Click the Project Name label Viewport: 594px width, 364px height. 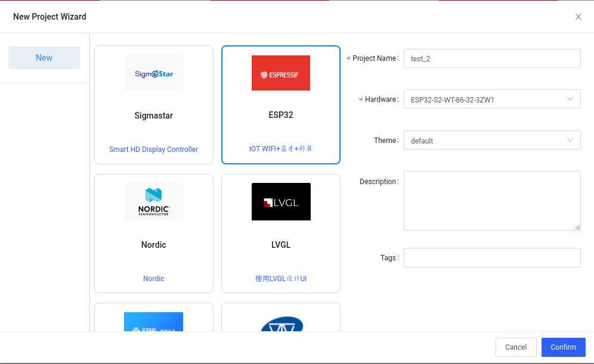[375, 58]
